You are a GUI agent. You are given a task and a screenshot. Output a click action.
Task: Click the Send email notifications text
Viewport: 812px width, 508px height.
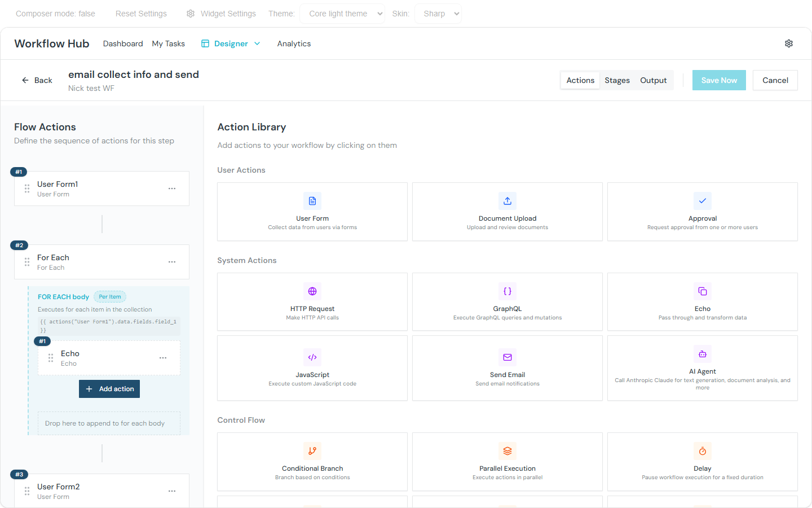[507, 384]
